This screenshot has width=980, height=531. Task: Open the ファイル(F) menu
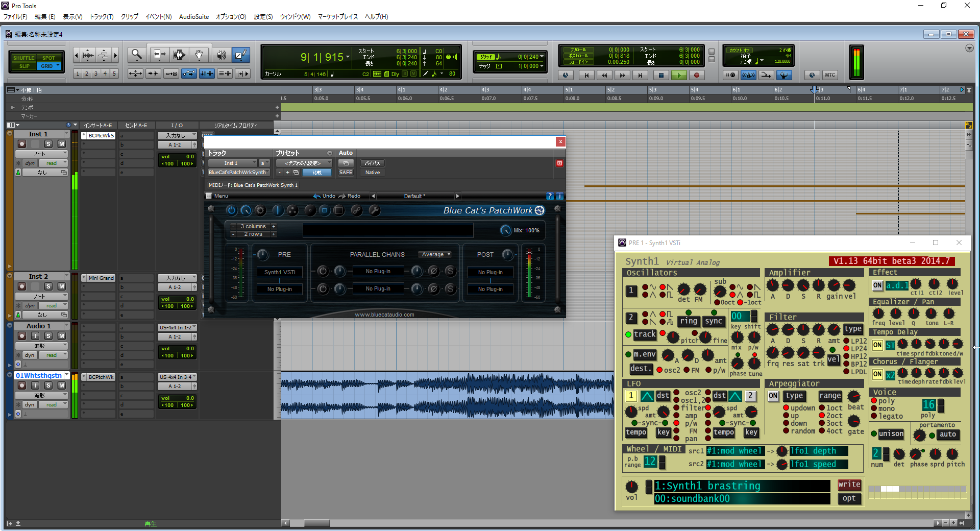tap(15, 17)
